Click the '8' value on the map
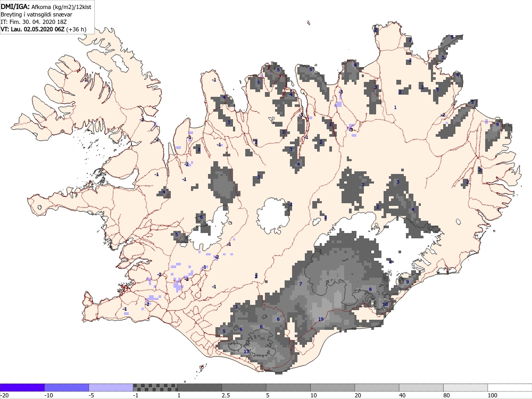This screenshot has width=532, height=399. click(370, 289)
